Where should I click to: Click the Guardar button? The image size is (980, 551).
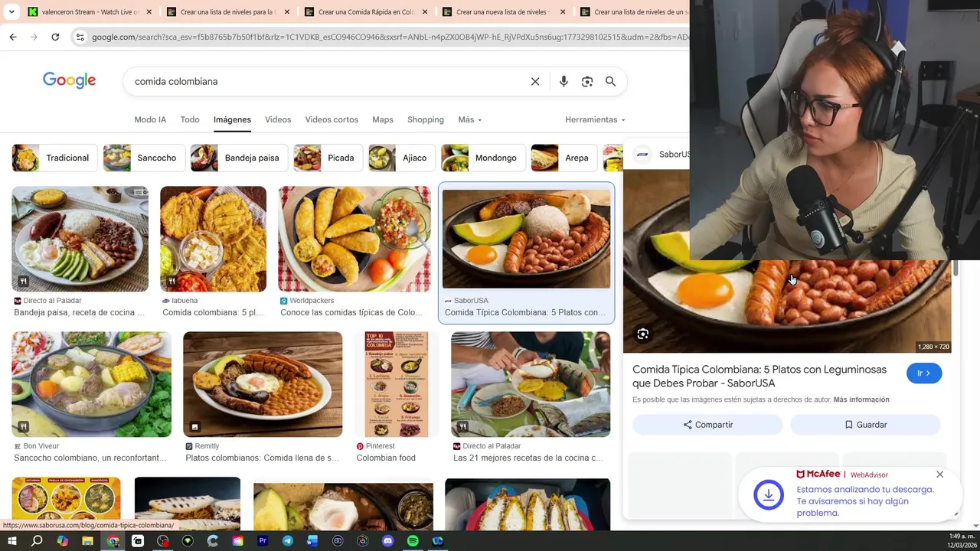(865, 425)
